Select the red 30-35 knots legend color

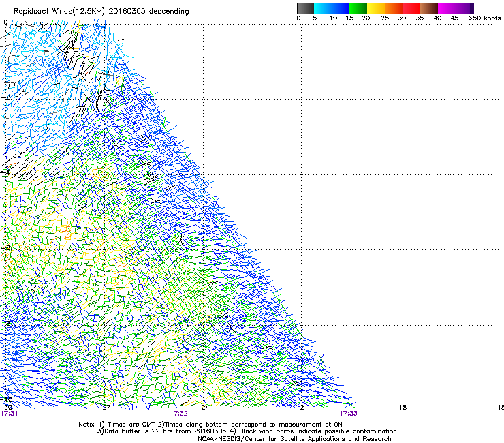411,8
